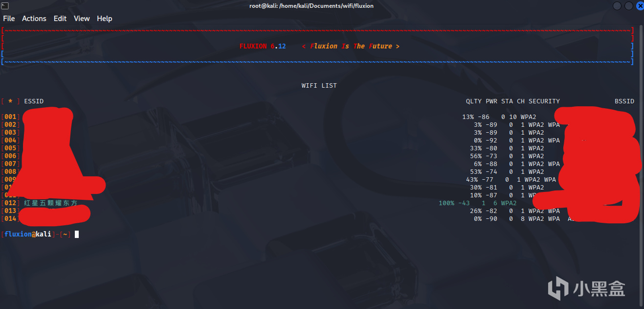644x309 pixels.
Task: Click the cursor at the fluxion prompt
Action: pos(77,235)
